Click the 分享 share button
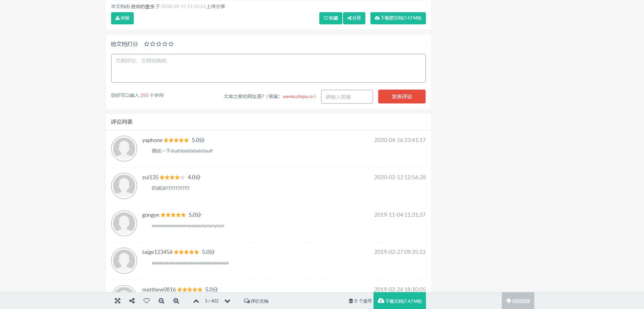The height and width of the screenshot is (309, 644). tap(354, 18)
